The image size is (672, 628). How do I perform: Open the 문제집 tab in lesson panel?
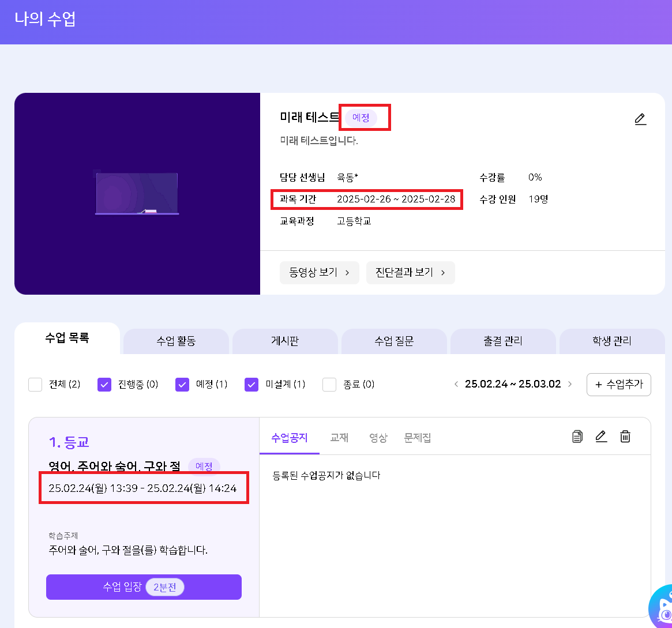(418, 438)
